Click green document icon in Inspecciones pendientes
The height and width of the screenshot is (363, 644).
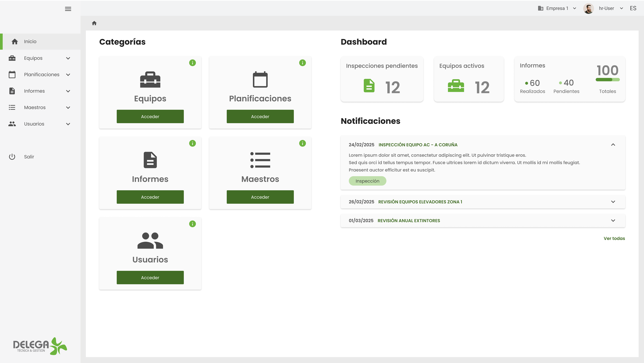[x=369, y=86]
